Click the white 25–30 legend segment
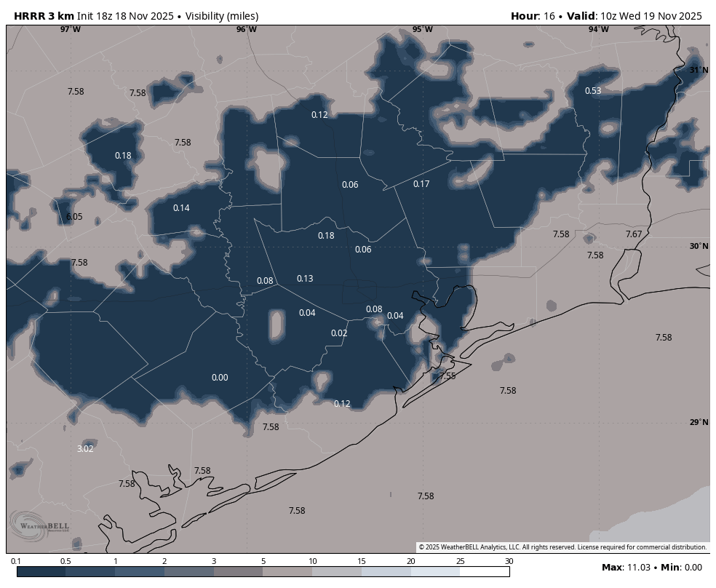The height and width of the screenshot is (588, 716). pos(485,572)
